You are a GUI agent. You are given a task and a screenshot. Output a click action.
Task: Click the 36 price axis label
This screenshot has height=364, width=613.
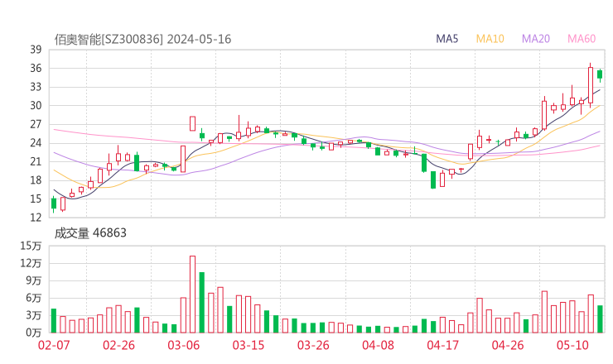point(36,69)
